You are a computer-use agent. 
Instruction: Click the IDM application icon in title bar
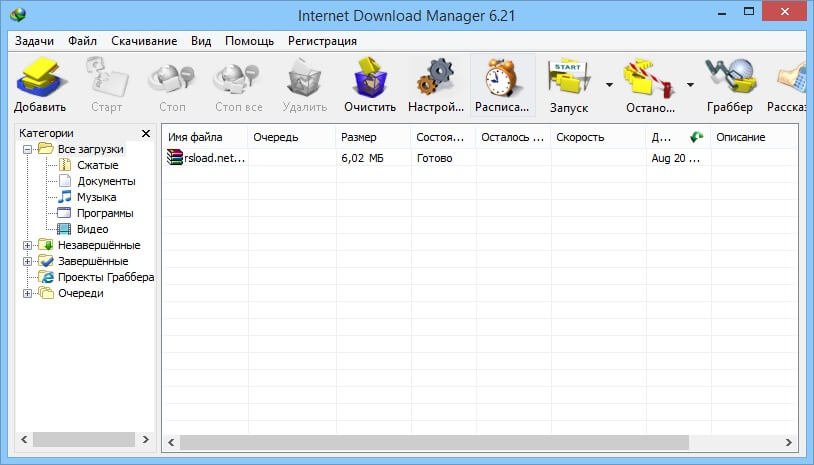tap(17, 14)
